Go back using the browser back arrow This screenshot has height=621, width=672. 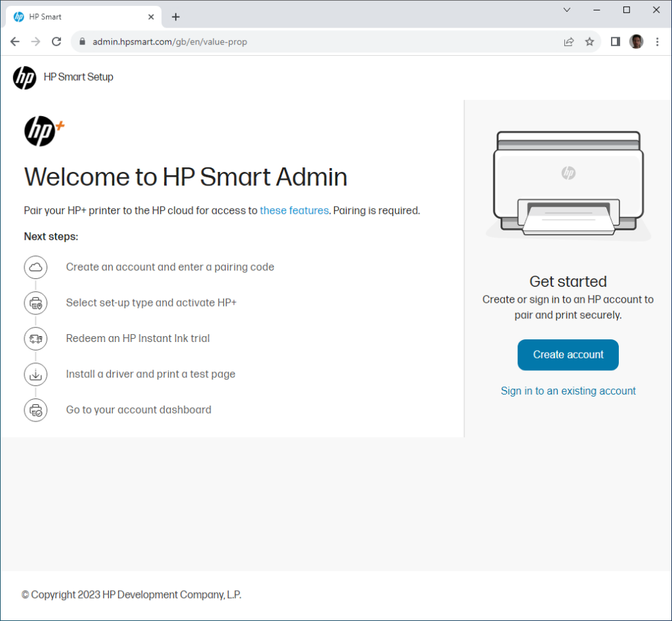pos(15,41)
